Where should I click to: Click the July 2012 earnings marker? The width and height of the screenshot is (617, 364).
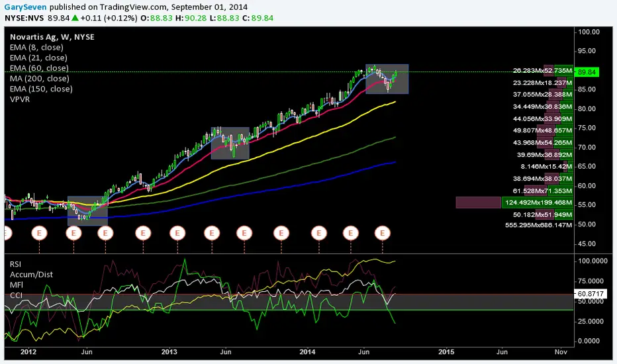(105, 233)
